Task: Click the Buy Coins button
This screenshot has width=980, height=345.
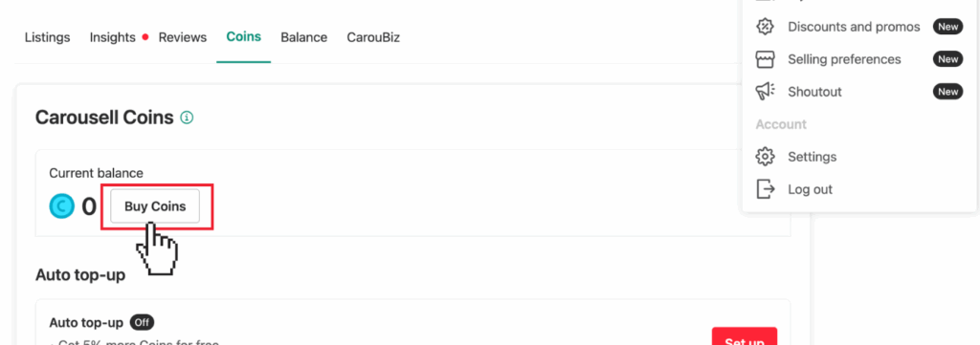Action: pyautogui.click(x=155, y=206)
